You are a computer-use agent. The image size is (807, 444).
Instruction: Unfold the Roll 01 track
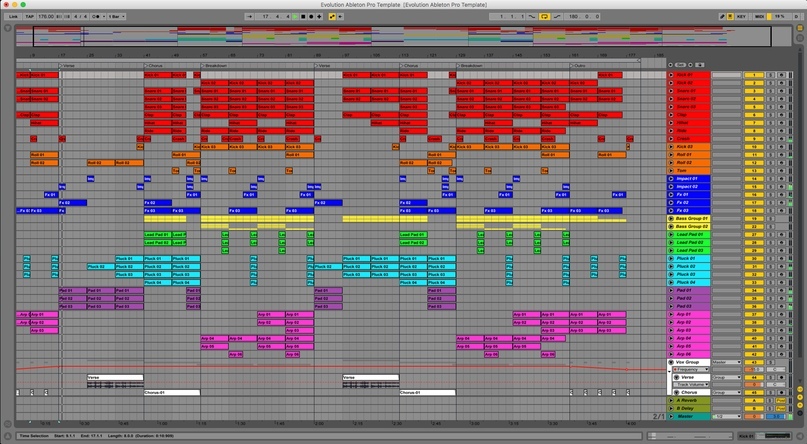[671, 155]
